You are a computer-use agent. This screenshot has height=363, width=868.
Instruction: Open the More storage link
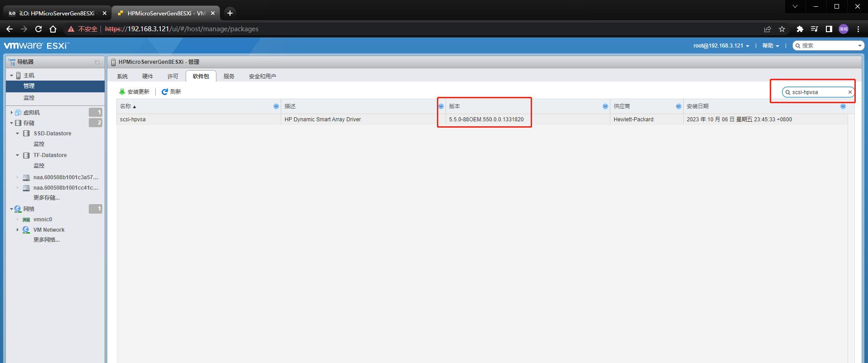coord(46,198)
